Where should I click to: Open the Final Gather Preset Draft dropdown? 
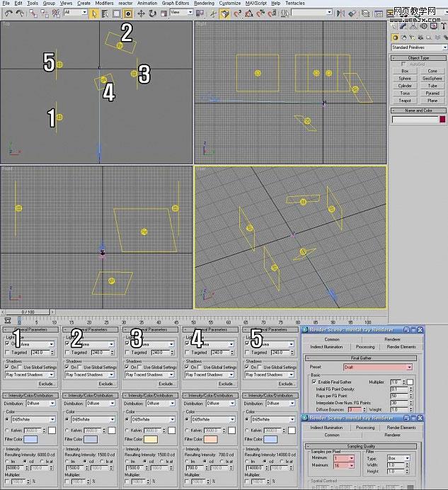point(378,367)
